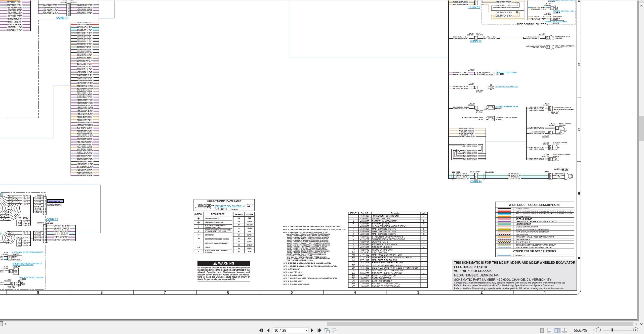The image size is (644, 334).
Task: Zoom in with the plus button
Action: click(x=635, y=330)
